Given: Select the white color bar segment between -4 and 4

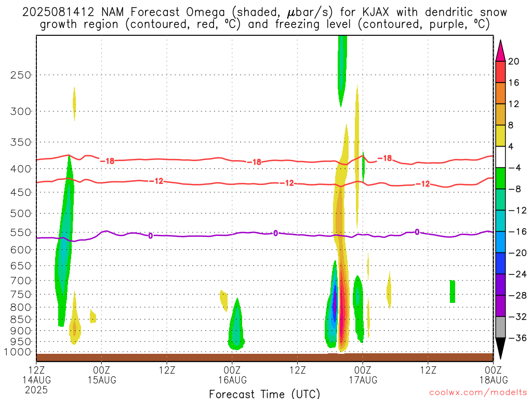Looking at the screenshot, I should (500, 157).
